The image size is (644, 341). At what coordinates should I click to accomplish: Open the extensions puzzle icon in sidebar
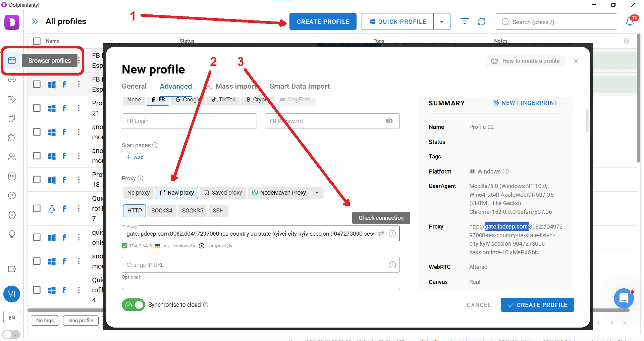point(12,138)
